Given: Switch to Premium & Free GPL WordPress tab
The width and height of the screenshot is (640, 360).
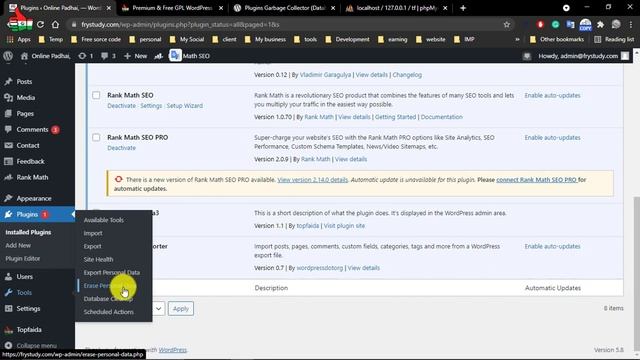Looking at the screenshot, I should [173, 8].
